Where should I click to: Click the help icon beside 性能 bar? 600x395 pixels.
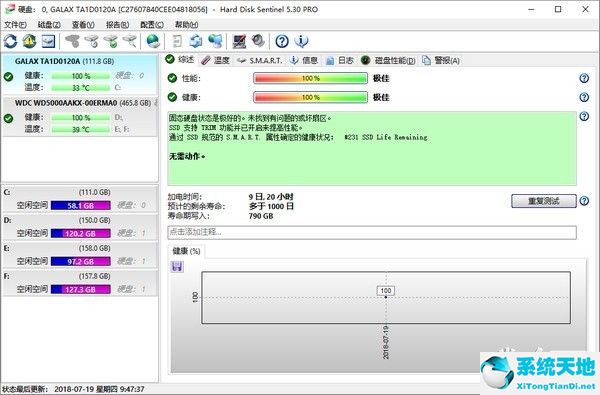(584, 78)
